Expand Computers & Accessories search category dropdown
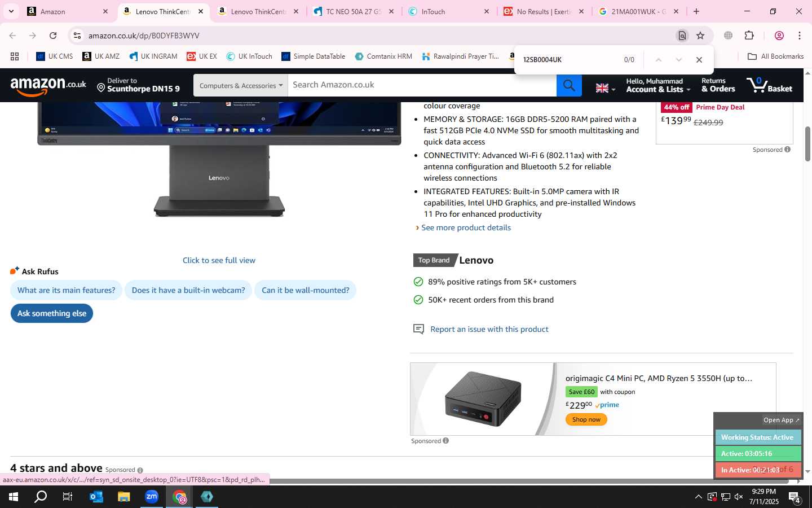Screen dimensions: 812x508 [241, 85]
